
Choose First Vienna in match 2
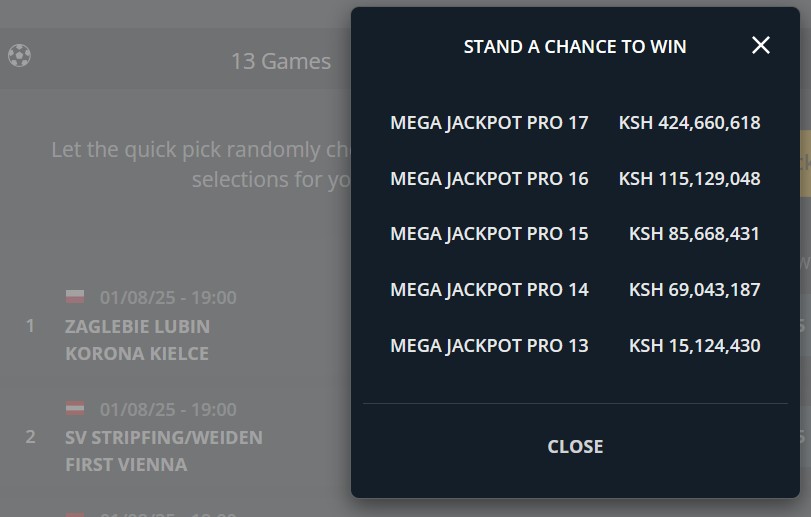[126, 464]
